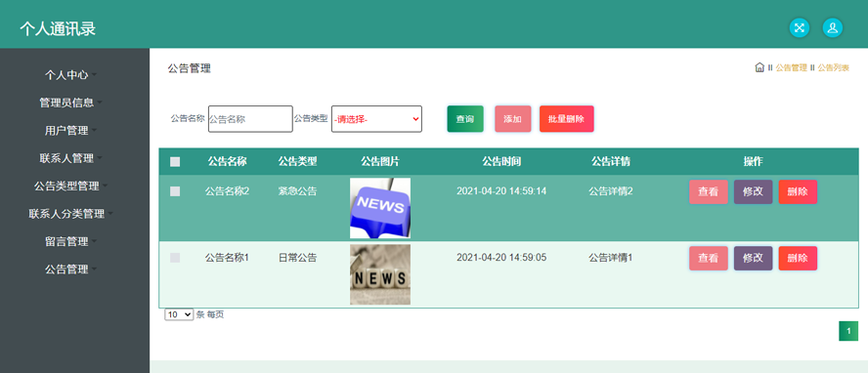Click the 公告时间 column header
868x373 pixels.
pyautogui.click(x=501, y=161)
